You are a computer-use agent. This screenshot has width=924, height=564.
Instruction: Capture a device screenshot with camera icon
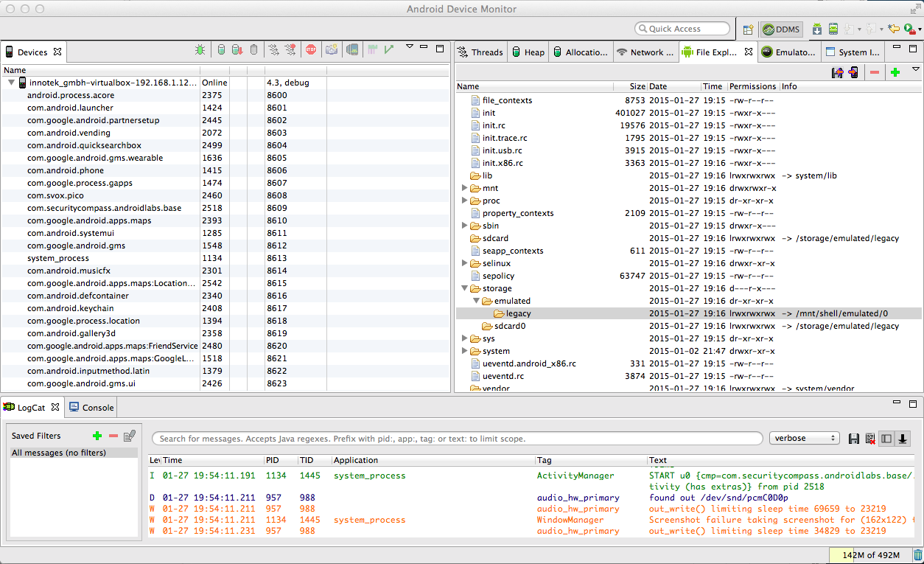[x=332, y=50]
